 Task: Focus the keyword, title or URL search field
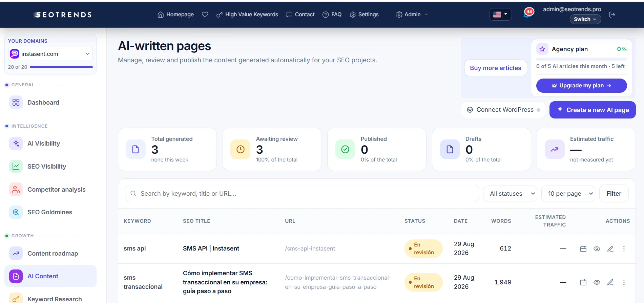(302, 194)
